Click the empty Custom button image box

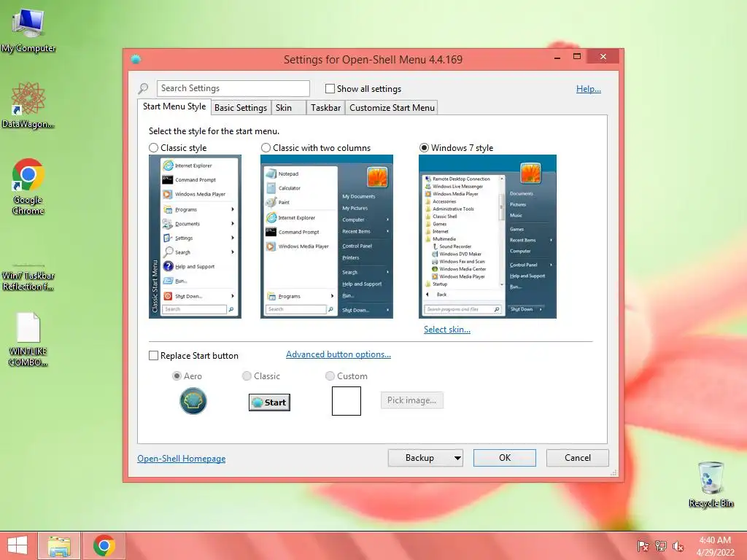tap(347, 401)
